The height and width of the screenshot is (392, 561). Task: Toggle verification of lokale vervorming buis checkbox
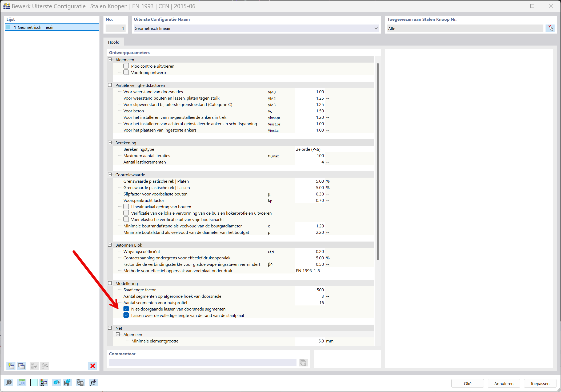click(126, 213)
